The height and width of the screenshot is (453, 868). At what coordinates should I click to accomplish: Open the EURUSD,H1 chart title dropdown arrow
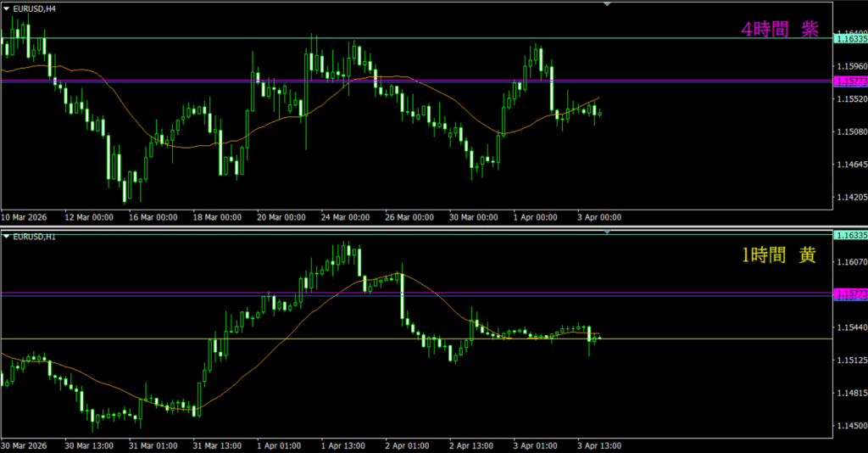[7, 236]
